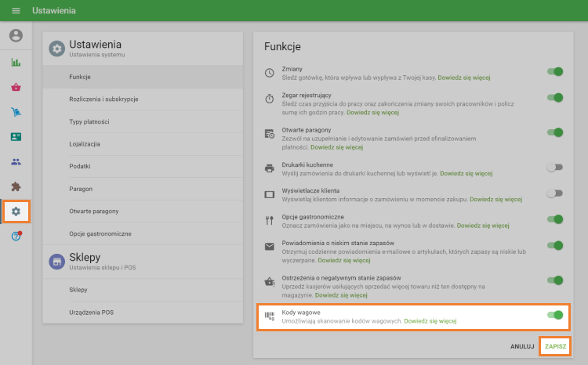Open help question mark icon
The height and width of the screenshot is (365, 588).
click(x=16, y=236)
